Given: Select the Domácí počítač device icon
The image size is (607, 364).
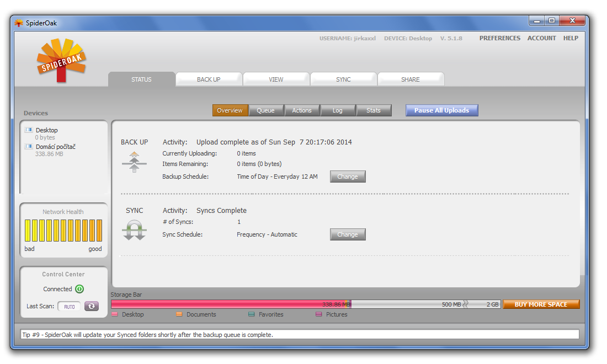Looking at the screenshot, I should 29,147.
